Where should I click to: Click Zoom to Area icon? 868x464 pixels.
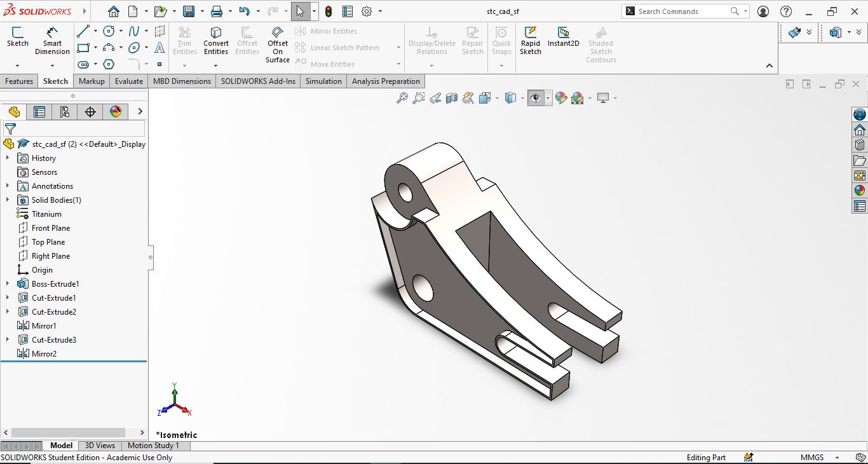pyautogui.click(x=419, y=98)
